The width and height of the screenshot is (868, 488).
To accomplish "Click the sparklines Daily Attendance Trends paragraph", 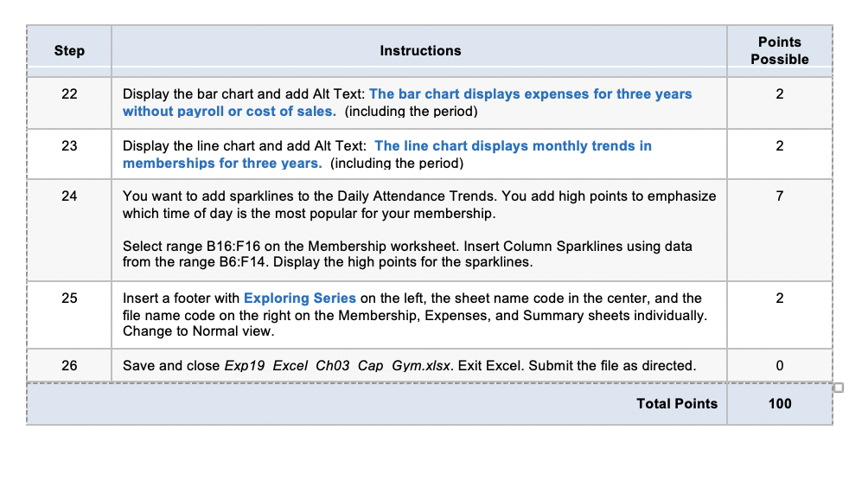I will [x=419, y=204].
